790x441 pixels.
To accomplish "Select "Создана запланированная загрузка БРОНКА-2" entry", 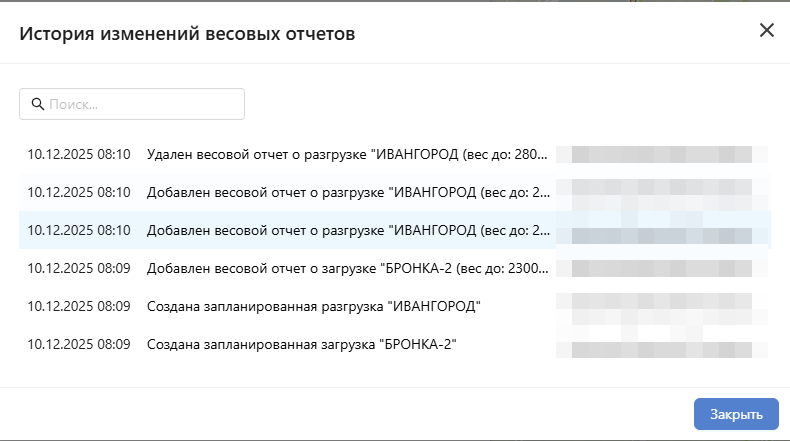I will pyautogui.click(x=302, y=344).
